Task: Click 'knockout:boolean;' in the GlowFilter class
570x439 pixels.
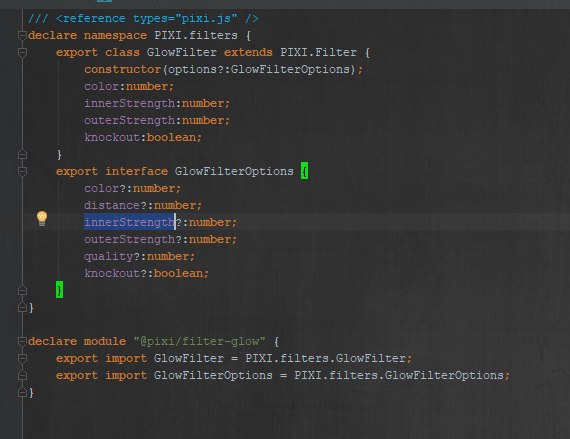Action: [143, 137]
